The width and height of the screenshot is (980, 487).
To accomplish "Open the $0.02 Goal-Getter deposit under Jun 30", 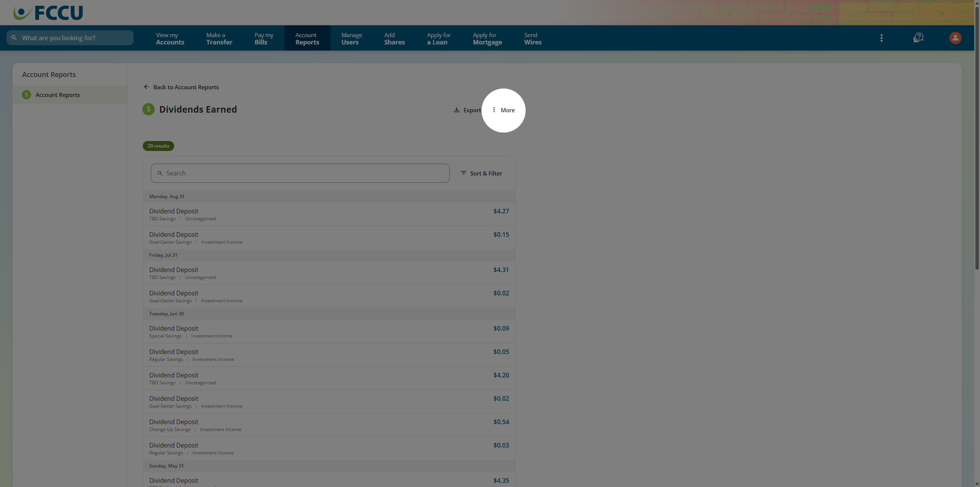I will (x=329, y=402).
